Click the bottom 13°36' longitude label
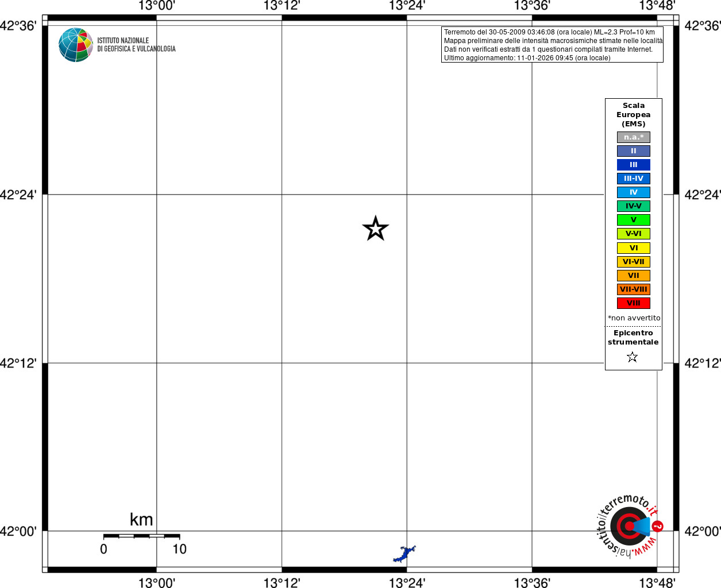The height and width of the screenshot is (588, 721). (x=532, y=583)
